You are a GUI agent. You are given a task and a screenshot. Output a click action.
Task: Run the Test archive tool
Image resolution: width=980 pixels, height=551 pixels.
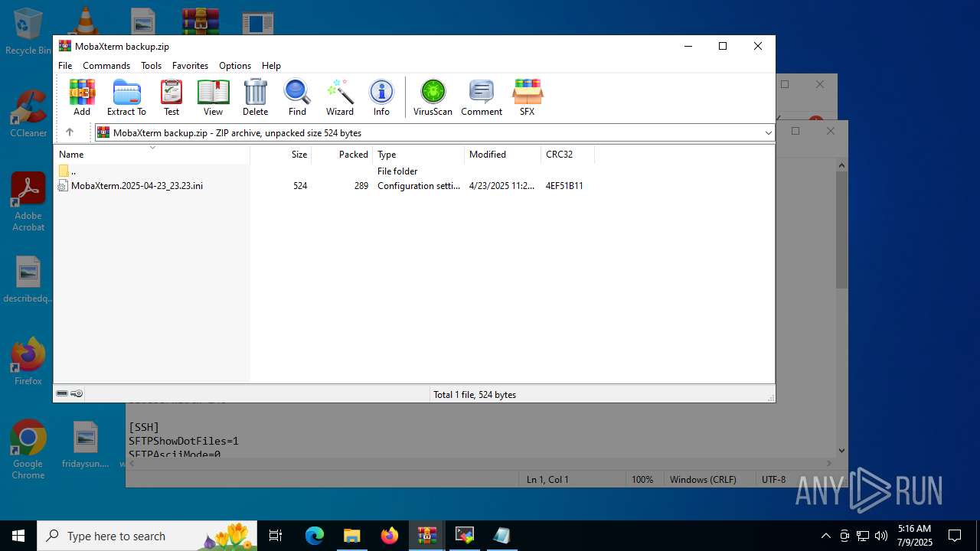pyautogui.click(x=171, y=97)
